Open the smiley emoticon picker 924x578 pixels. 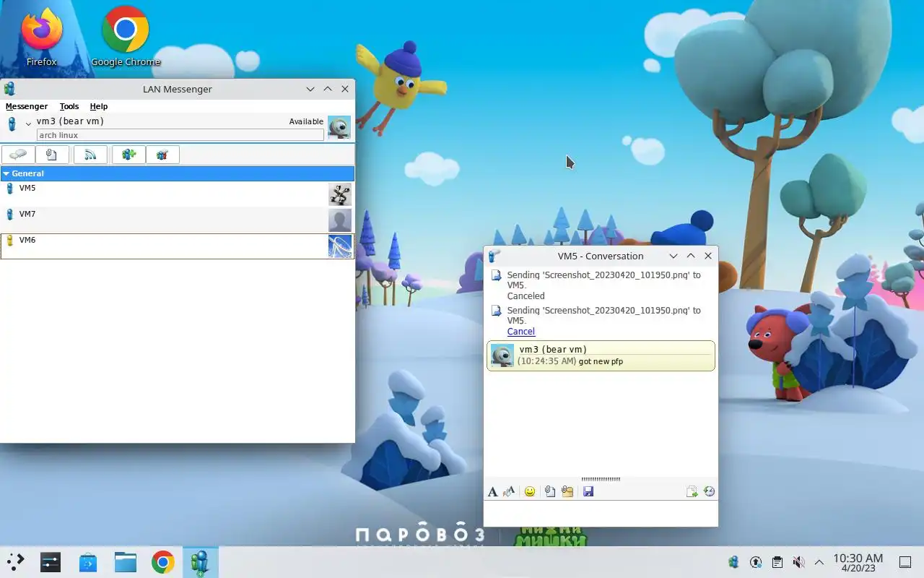pyautogui.click(x=530, y=492)
